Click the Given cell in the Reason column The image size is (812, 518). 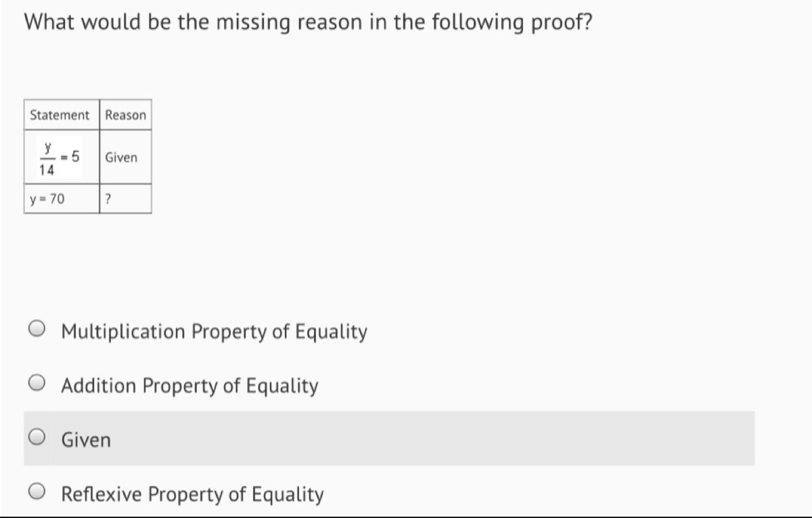click(x=125, y=157)
